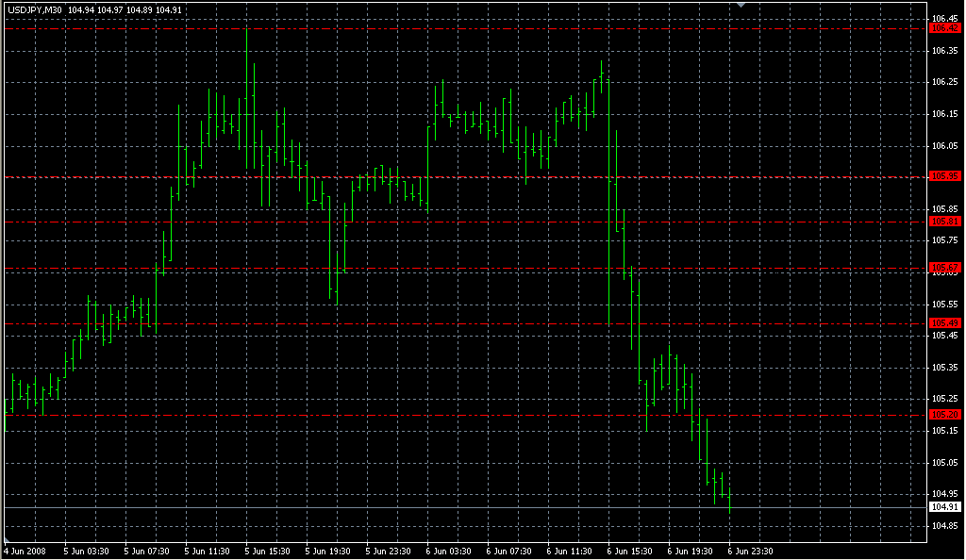Click the 4 Jun 2008 date label

pyautogui.click(x=25, y=551)
